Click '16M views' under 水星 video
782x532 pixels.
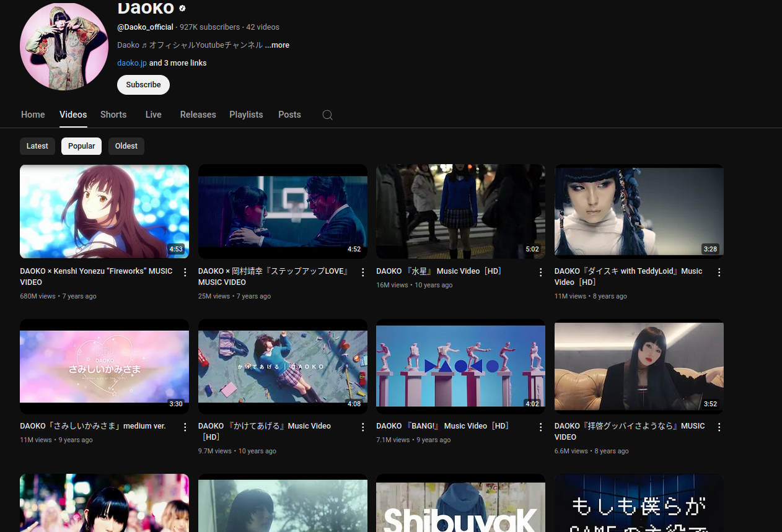click(392, 286)
